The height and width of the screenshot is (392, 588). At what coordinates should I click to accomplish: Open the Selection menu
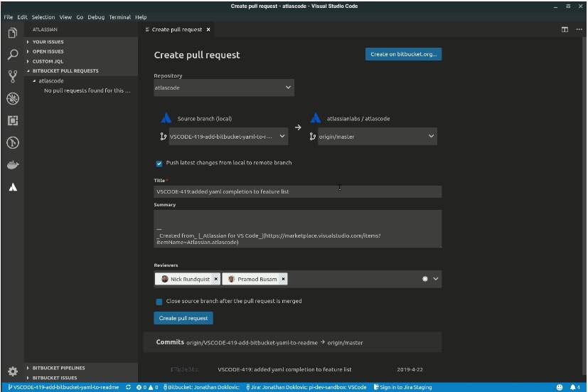click(x=43, y=17)
